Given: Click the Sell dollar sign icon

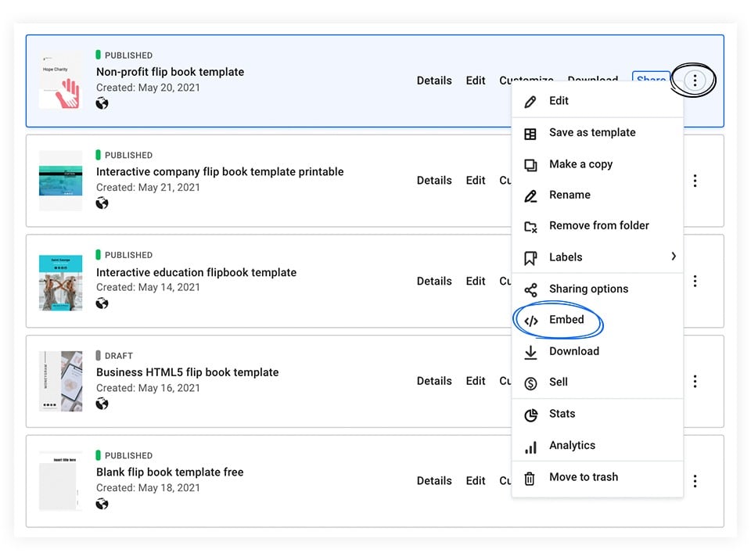Looking at the screenshot, I should tap(530, 383).
